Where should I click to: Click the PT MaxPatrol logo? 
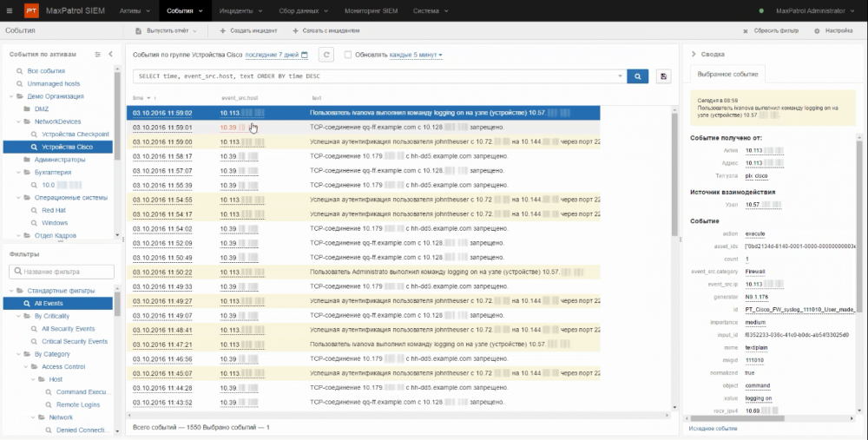(31, 11)
